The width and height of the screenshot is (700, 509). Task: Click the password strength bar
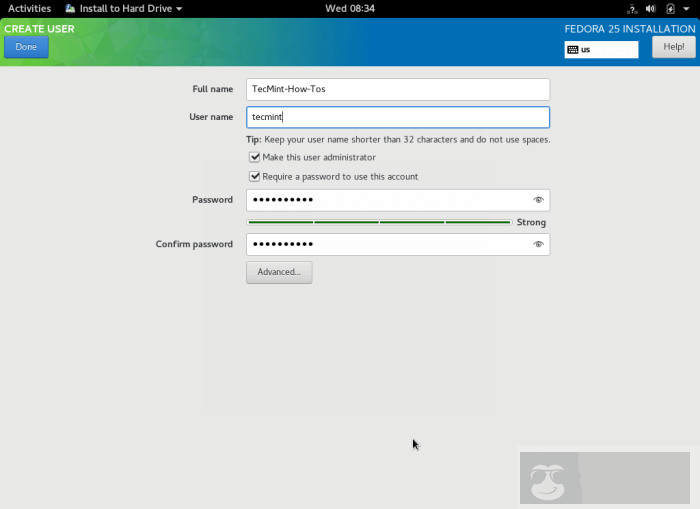[379, 222]
